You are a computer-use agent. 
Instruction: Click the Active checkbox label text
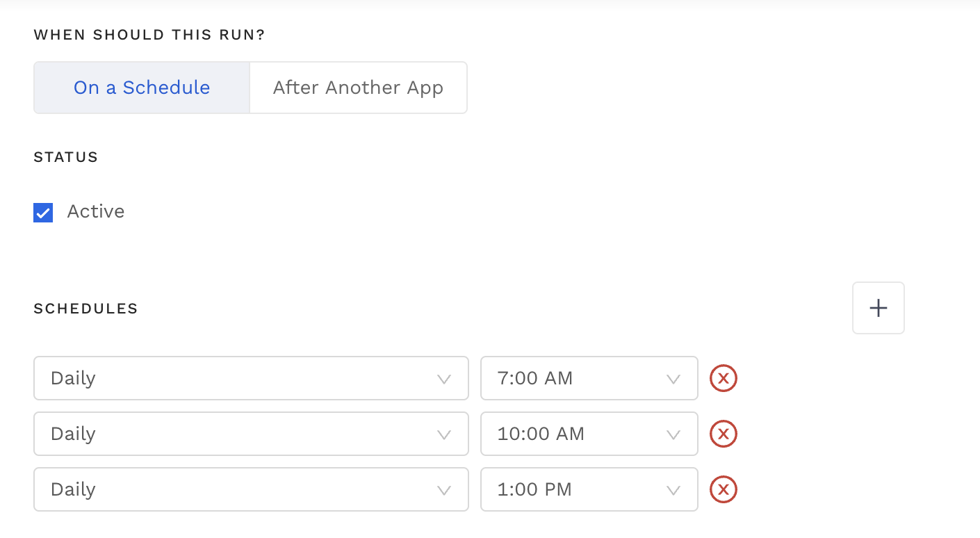96,212
